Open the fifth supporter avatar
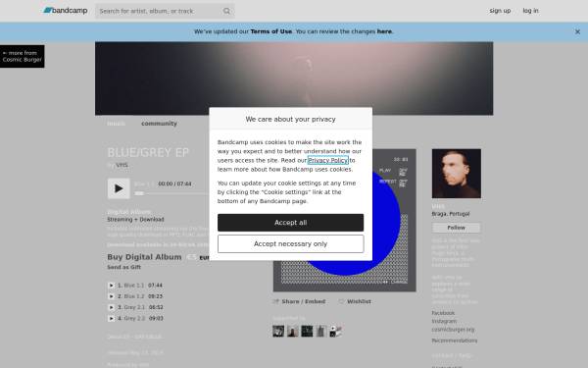 tap(335, 332)
